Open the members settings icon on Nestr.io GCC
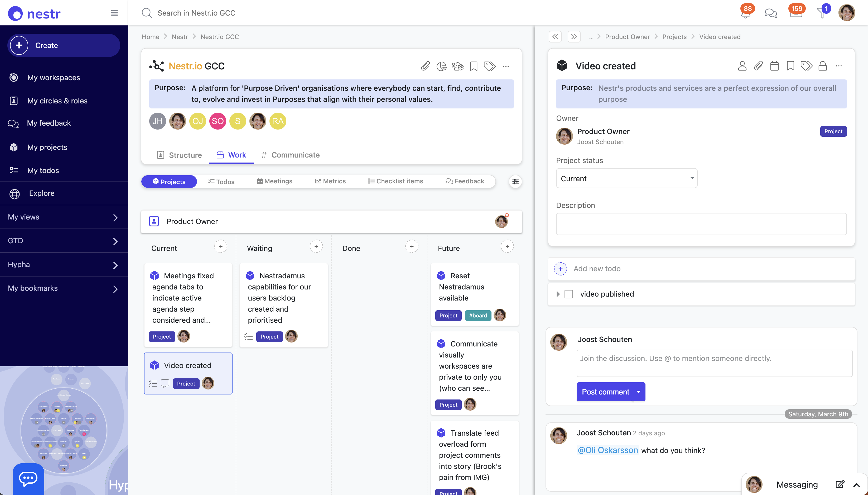This screenshot has width=868, height=495. click(458, 66)
